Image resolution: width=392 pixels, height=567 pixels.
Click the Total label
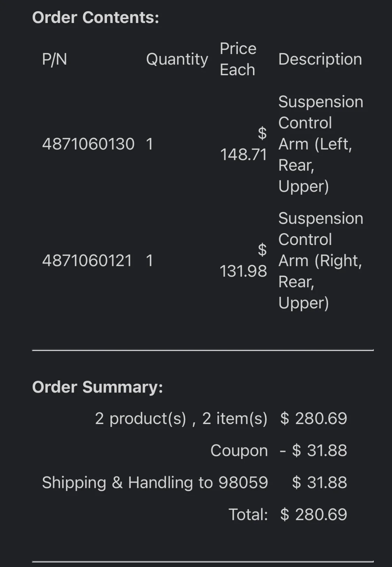click(248, 515)
